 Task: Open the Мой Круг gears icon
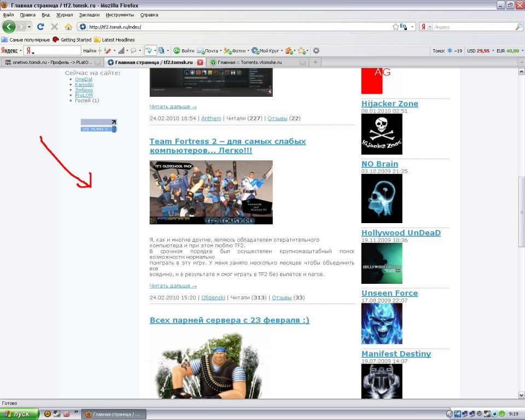pos(255,51)
